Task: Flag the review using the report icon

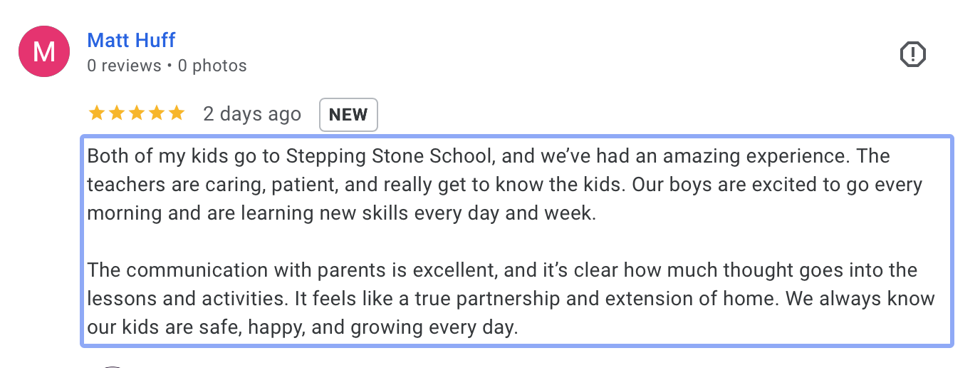Action: [x=912, y=54]
